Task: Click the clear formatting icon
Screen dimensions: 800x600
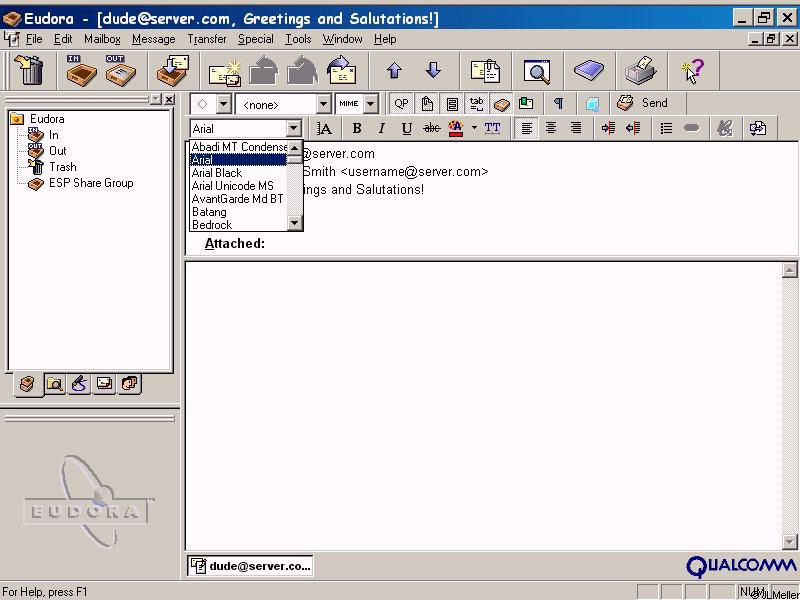Action: (x=724, y=128)
